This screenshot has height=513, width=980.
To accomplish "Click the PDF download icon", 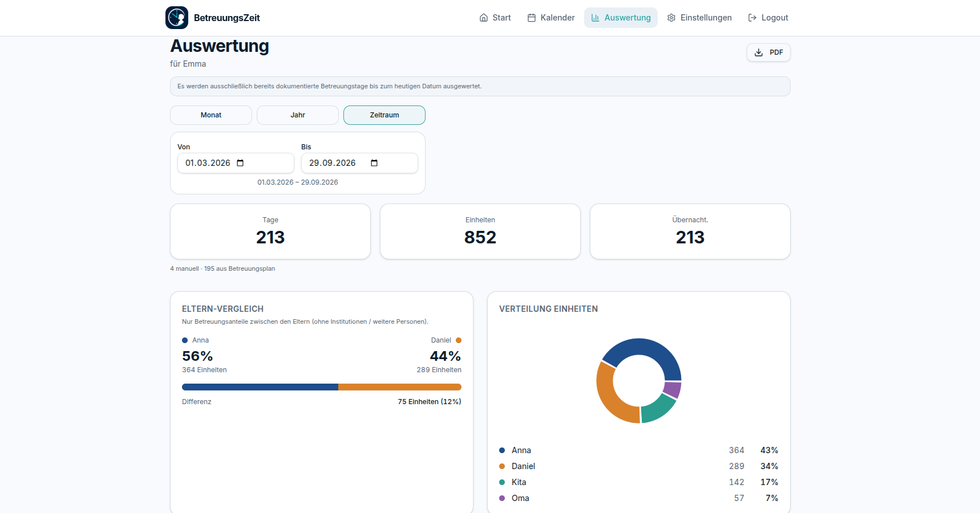I will click(759, 52).
